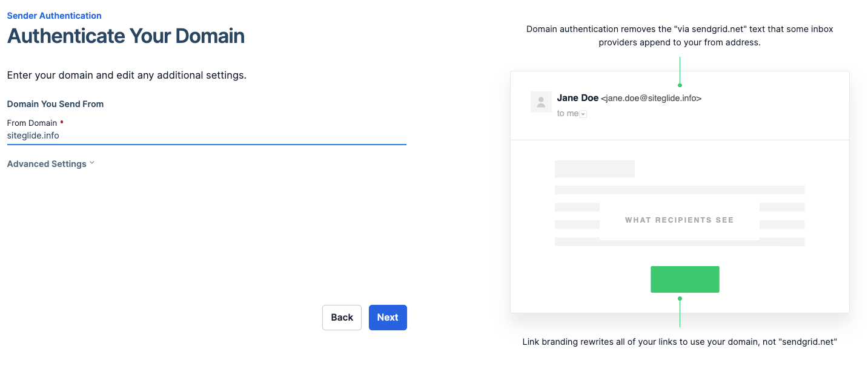The height and width of the screenshot is (369, 868).
Task: Click the green dot above Jane Doe
Action: pyautogui.click(x=680, y=85)
